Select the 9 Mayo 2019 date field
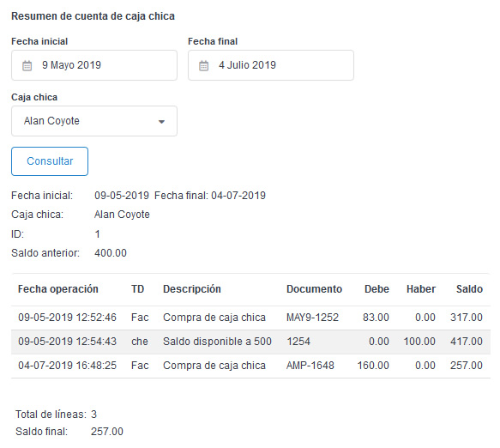Viewport: 500px width, 448px height. [94, 65]
